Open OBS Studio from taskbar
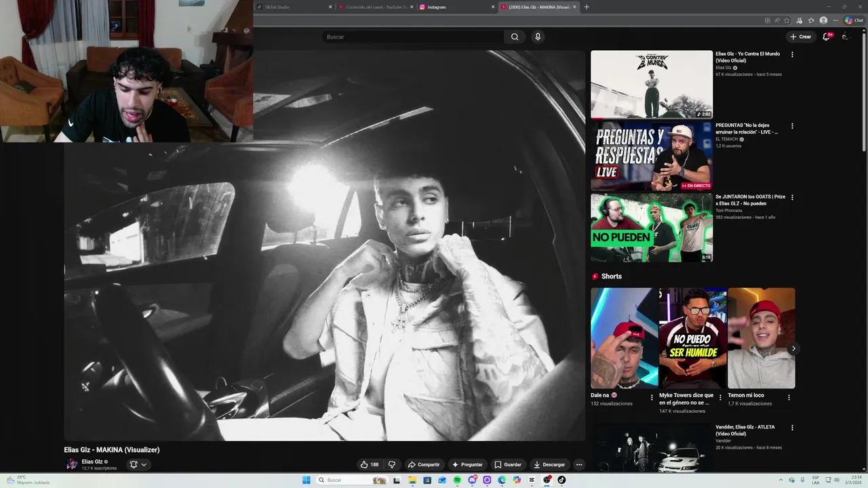Image resolution: width=868 pixels, height=488 pixels. pos(547,480)
